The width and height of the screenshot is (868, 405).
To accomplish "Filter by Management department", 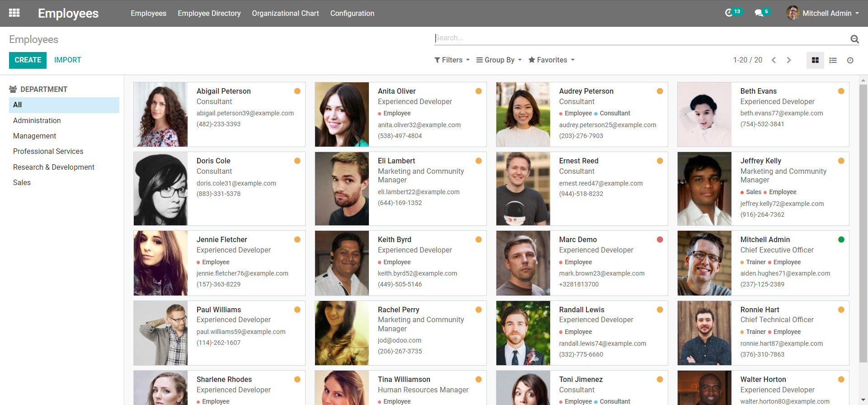I will [x=64, y=136].
